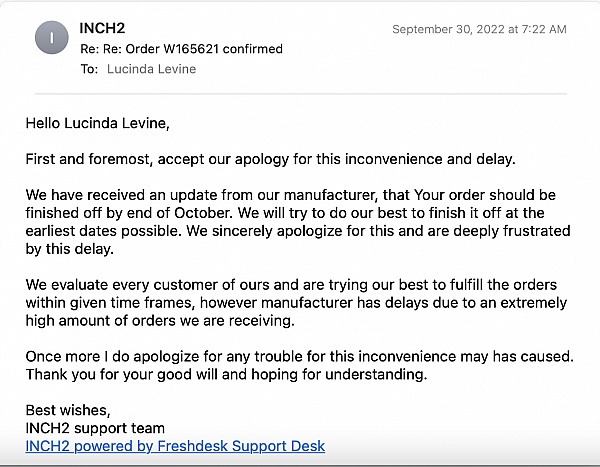Select the INCH2 sender name in header
The height and width of the screenshot is (467, 600).
(102, 28)
